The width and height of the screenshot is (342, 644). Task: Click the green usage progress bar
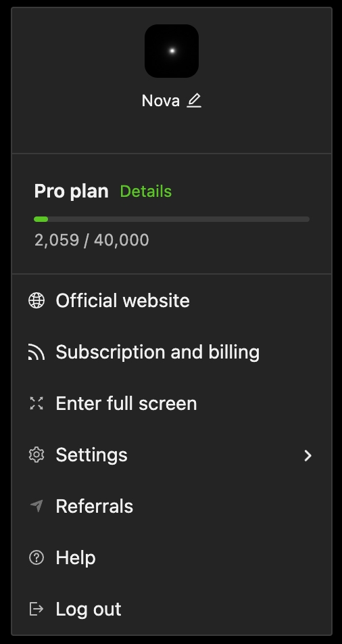pos(172,219)
